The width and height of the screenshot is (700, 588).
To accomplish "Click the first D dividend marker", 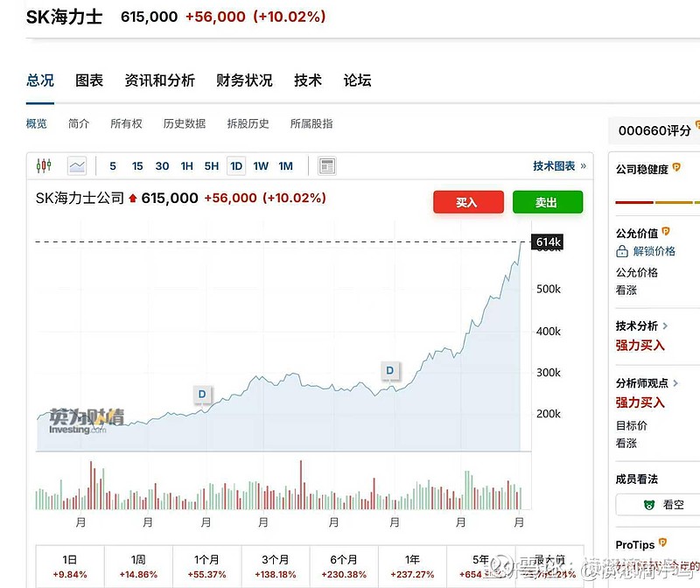I will [202, 395].
